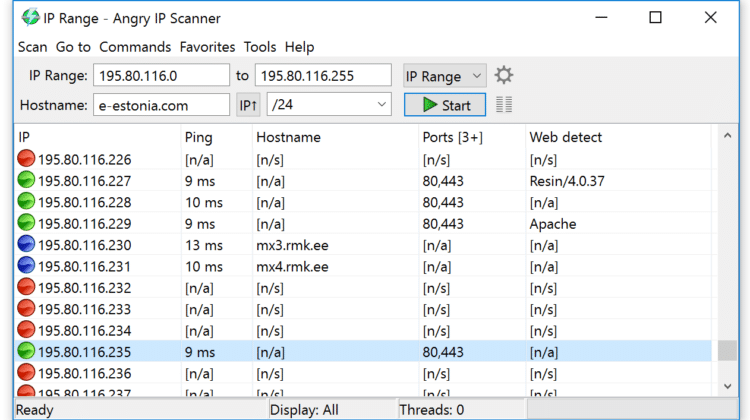The height and width of the screenshot is (420, 750).
Task: Open the Scan menu
Action: [x=33, y=47]
